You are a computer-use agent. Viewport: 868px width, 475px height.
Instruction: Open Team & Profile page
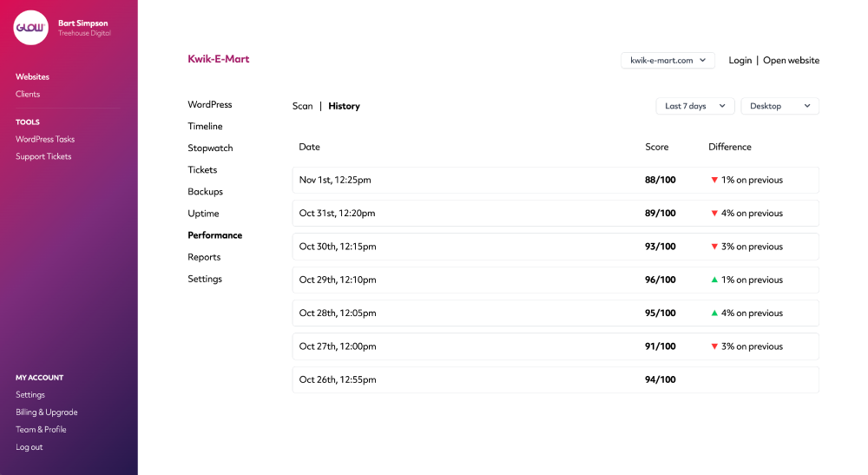coord(41,429)
